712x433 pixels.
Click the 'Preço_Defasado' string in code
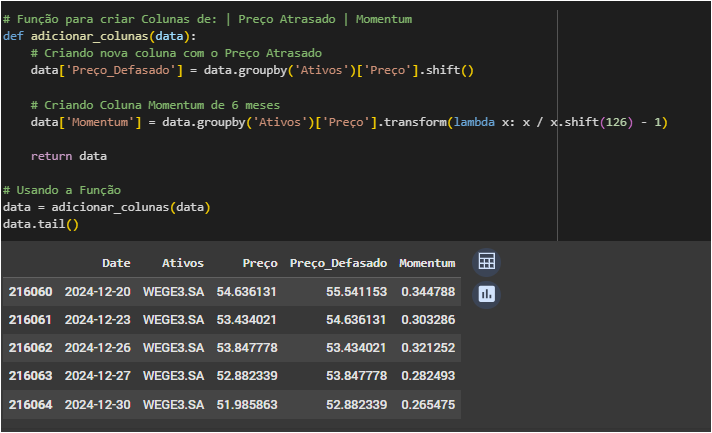(121, 70)
